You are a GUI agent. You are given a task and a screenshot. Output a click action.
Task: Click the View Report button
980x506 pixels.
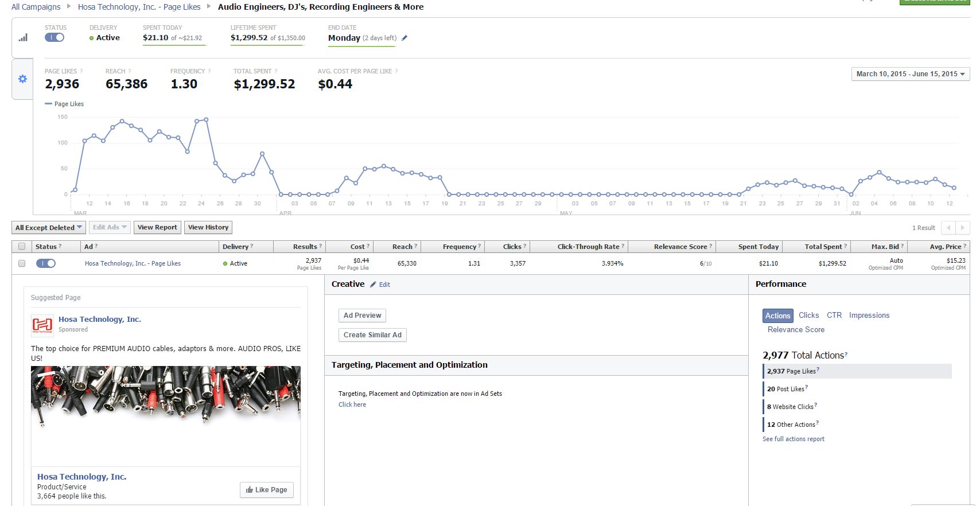pos(157,228)
